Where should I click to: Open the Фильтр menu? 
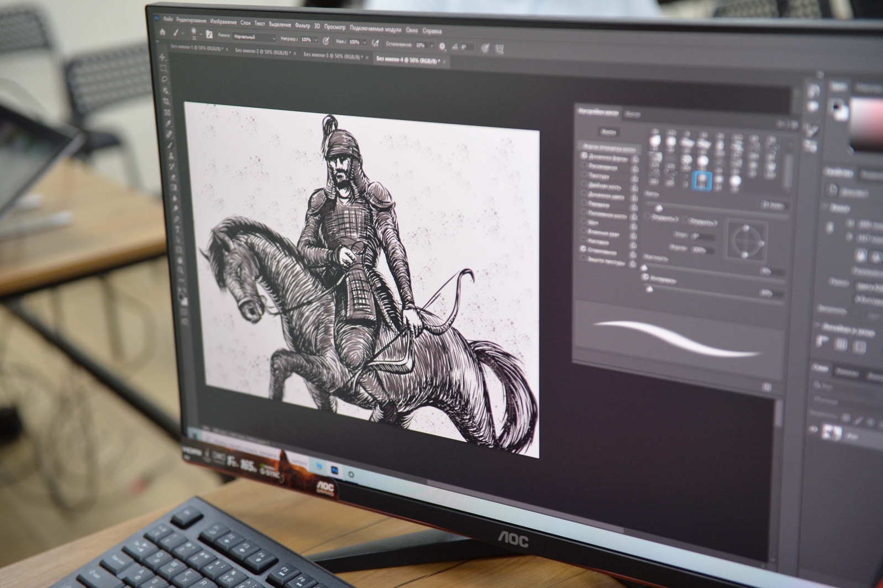(x=302, y=25)
